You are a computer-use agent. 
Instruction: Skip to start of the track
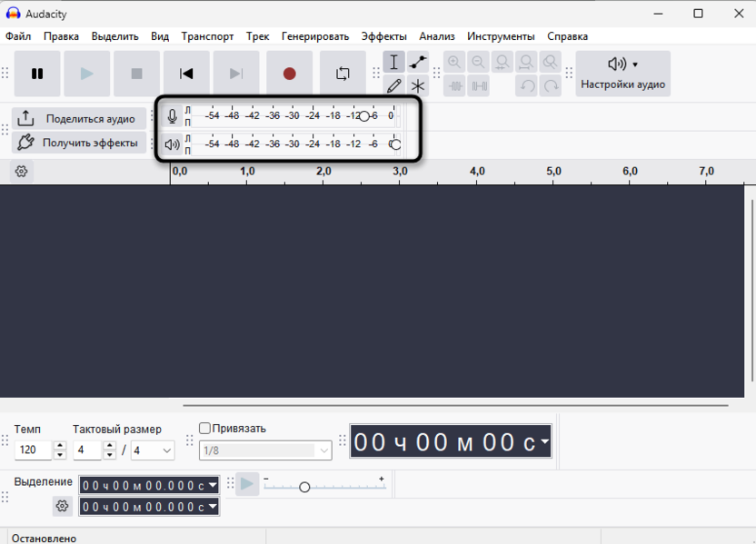point(186,74)
